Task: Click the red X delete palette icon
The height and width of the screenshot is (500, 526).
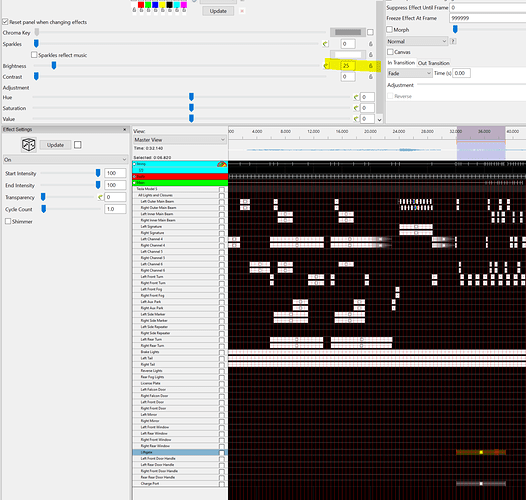Action: [x=242, y=11]
